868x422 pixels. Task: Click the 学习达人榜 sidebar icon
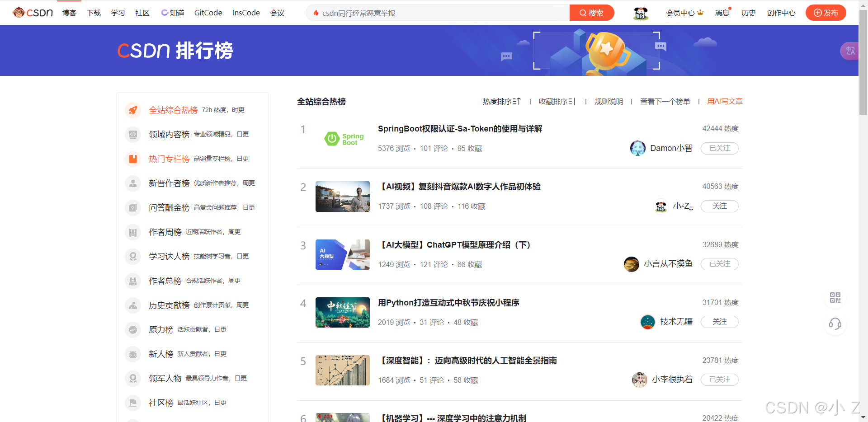pos(133,256)
